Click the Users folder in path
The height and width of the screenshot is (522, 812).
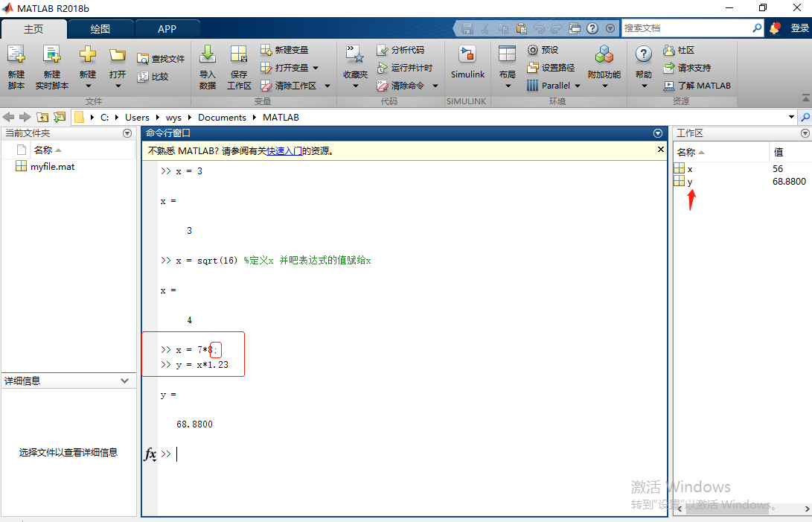[137, 117]
